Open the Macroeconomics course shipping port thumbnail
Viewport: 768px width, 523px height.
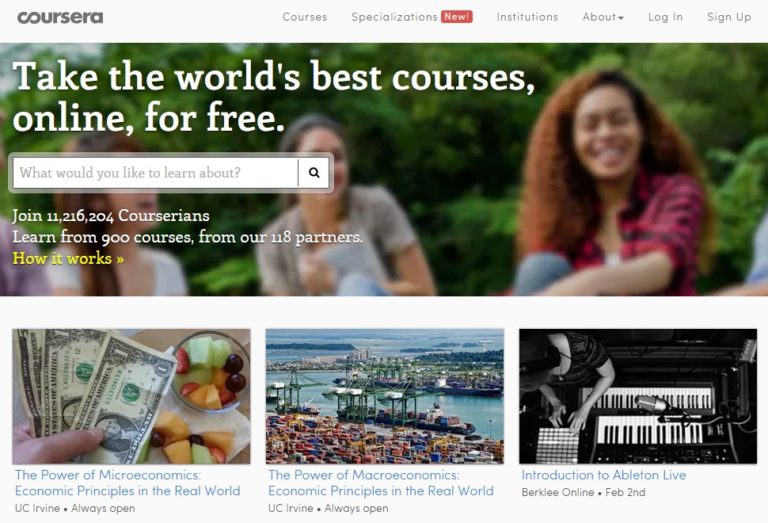point(384,396)
